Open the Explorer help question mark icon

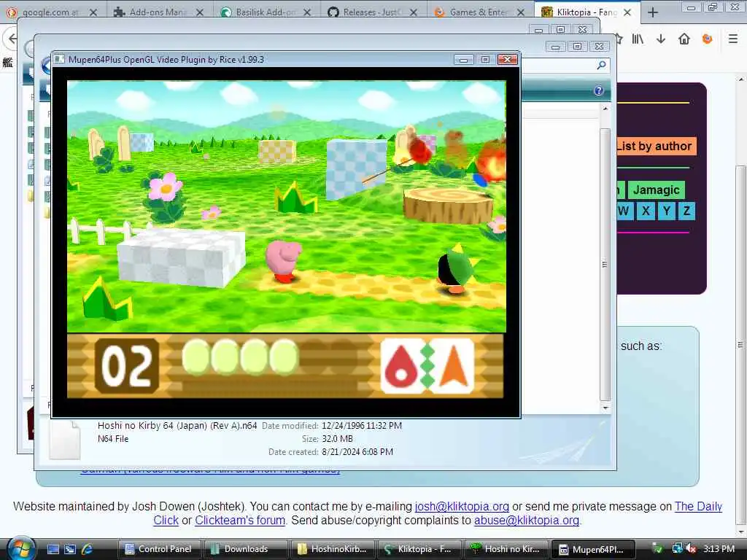coord(599,90)
